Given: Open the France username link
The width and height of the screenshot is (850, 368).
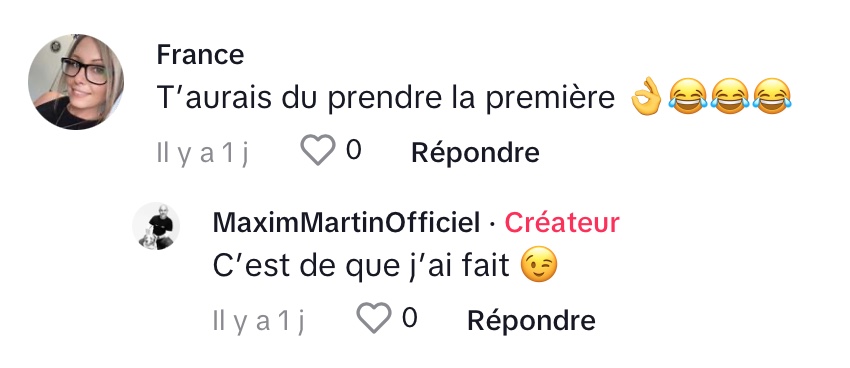Looking at the screenshot, I should tap(201, 55).
